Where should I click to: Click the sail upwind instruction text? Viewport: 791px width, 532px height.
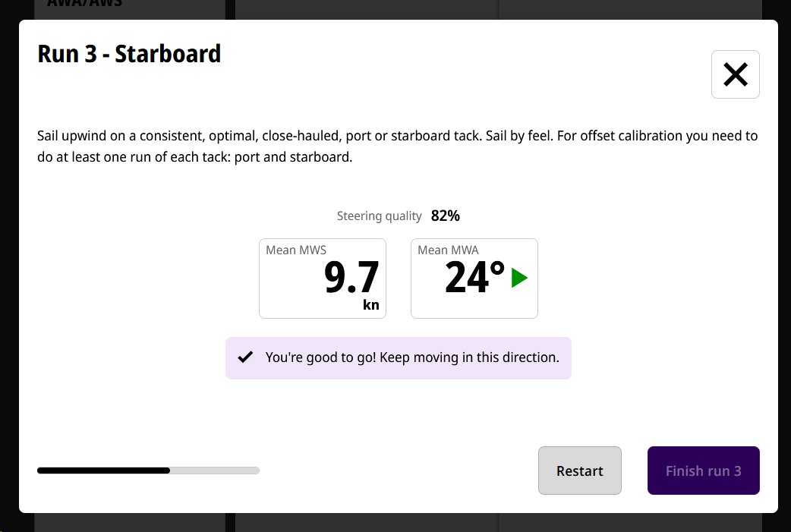[398, 146]
